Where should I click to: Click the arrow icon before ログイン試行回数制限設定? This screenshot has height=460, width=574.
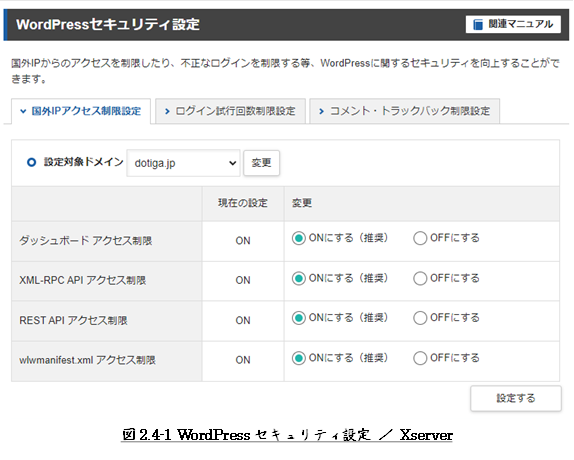coord(167,111)
